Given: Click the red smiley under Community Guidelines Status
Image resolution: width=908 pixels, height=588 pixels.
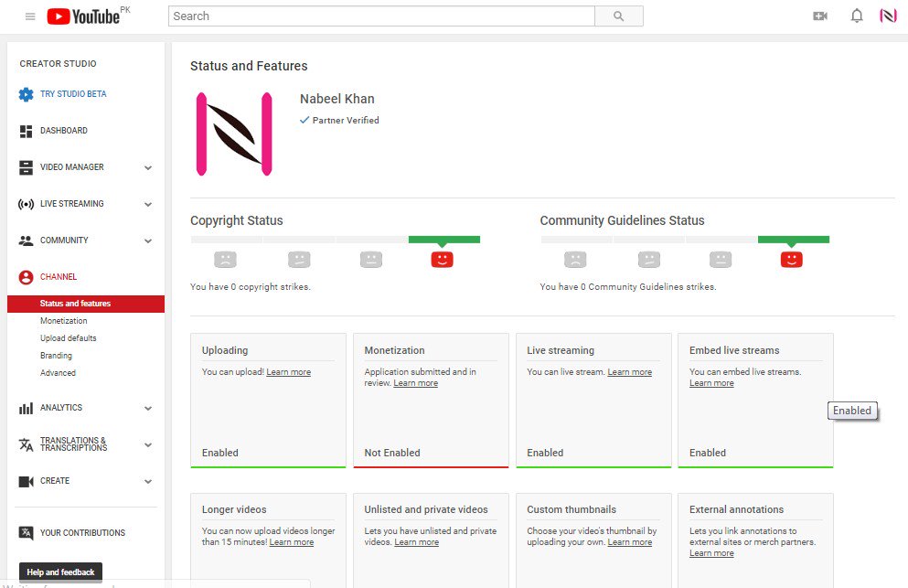Looking at the screenshot, I should [792, 259].
